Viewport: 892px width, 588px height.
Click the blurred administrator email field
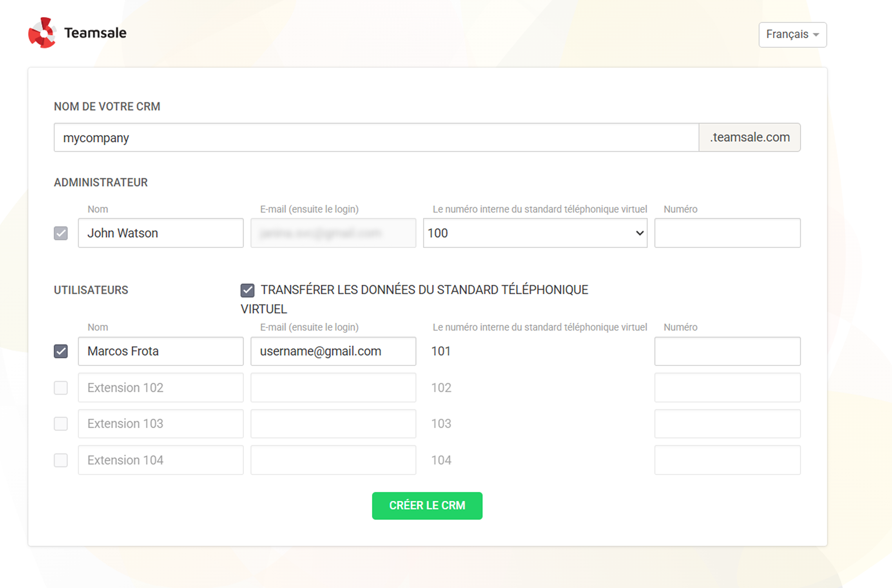[x=333, y=233]
